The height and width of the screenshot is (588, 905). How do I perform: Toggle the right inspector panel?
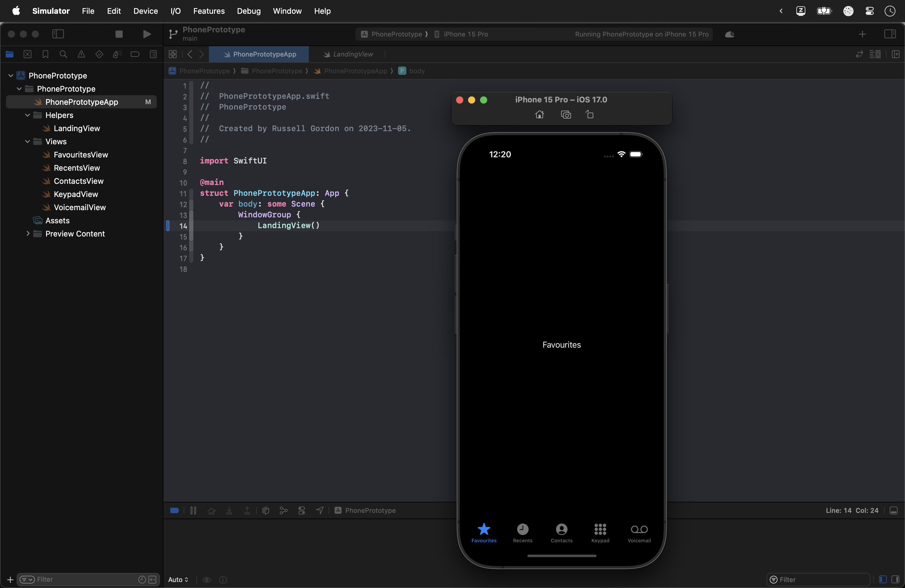coord(890,34)
